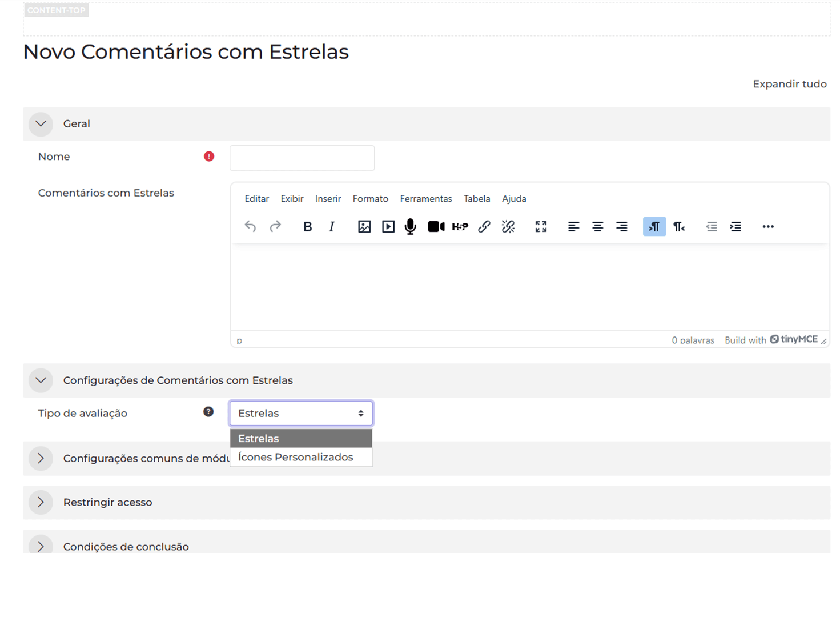The width and height of the screenshot is (840, 617).
Task: Expand the Restringir acesso section
Action: [x=41, y=503]
